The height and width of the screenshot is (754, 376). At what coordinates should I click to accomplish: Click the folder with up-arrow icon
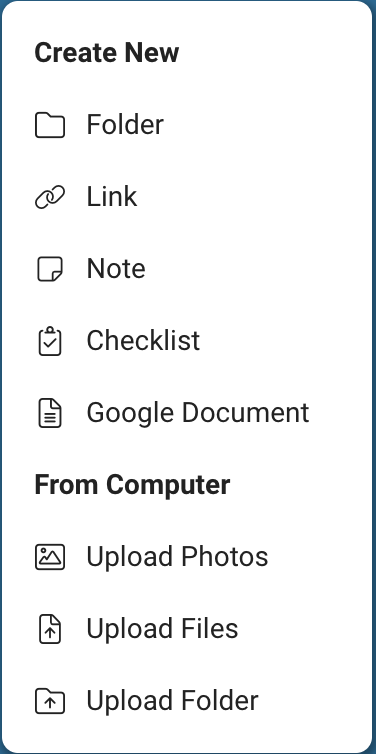50,701
